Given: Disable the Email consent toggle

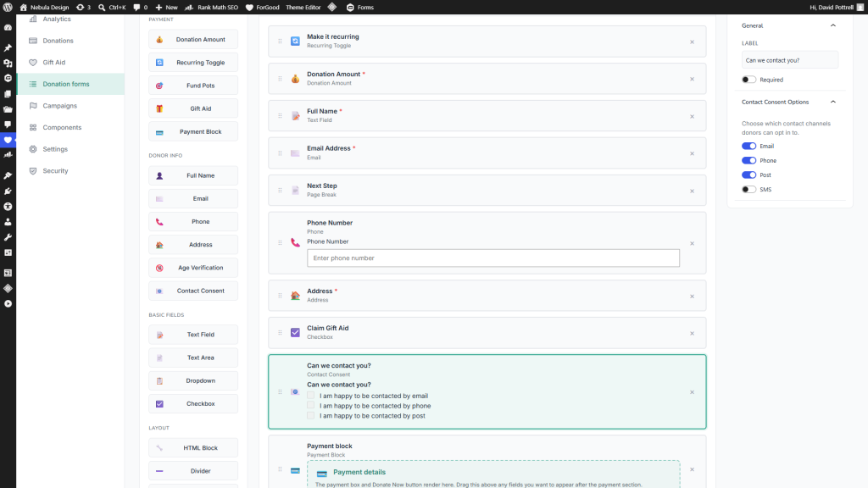Looking at the screenshot, I should [x=748, y=146].
